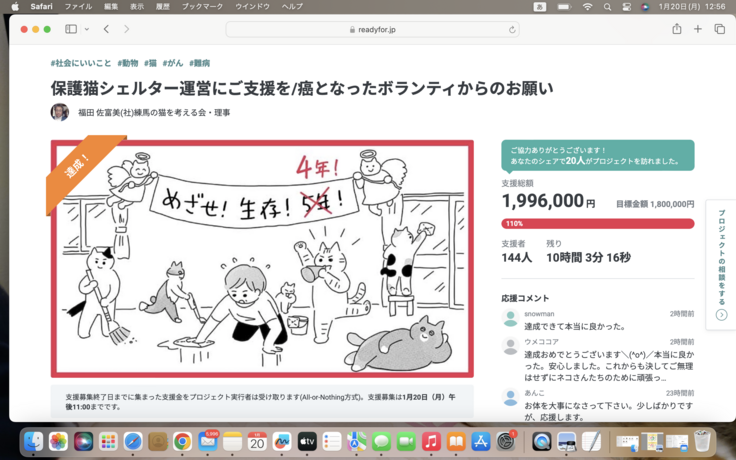This screenshot has height=460, width=736.
Task: Click the campaign illustration image
Action: 262,258
